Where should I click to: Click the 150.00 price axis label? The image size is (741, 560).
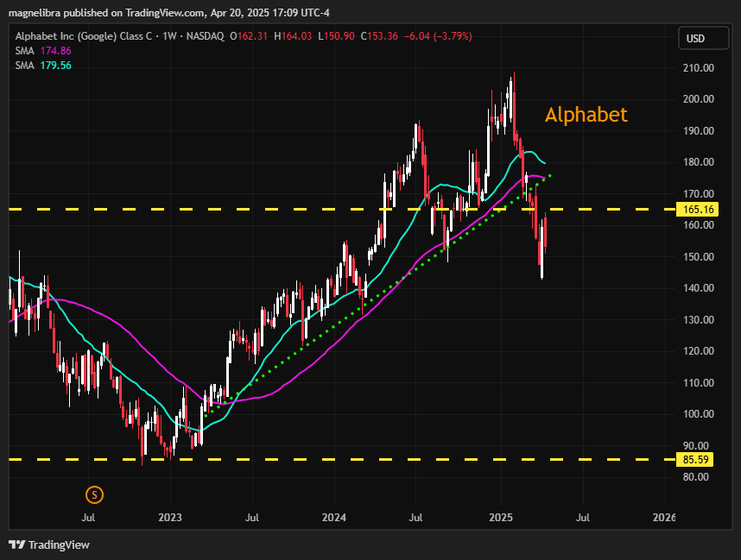pos(699,257)
